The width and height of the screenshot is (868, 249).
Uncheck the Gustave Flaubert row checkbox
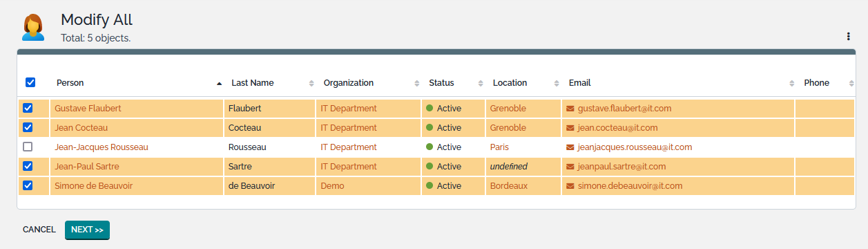pos(28,108)
